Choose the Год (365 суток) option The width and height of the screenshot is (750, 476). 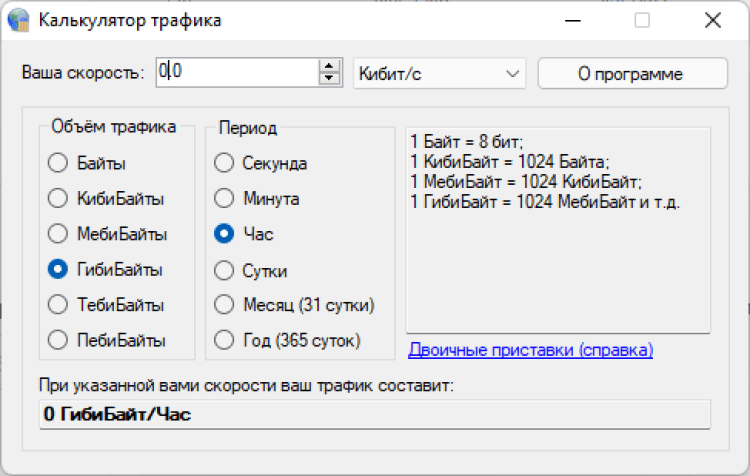pyautogui.click(x=224, y=340)
